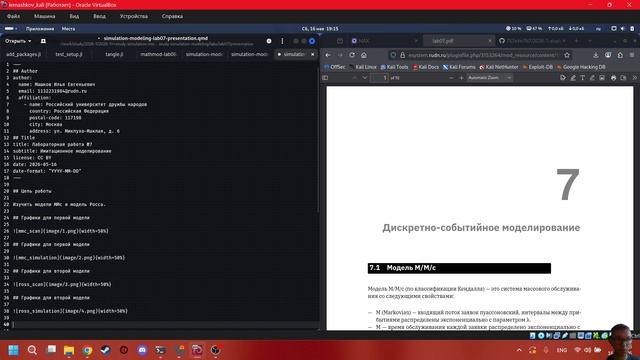Close the lab07.pdf browser tab
The image size is (640, 360).
[x=489, y=41]
